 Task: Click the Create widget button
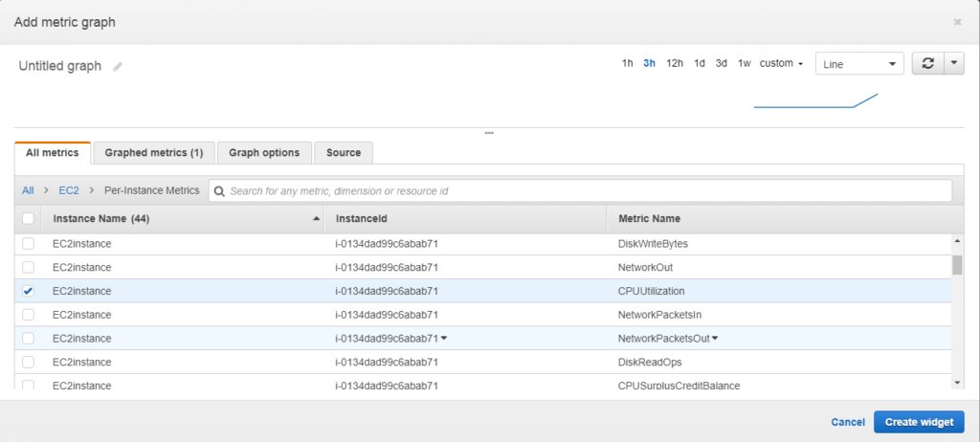coord(919,422)
